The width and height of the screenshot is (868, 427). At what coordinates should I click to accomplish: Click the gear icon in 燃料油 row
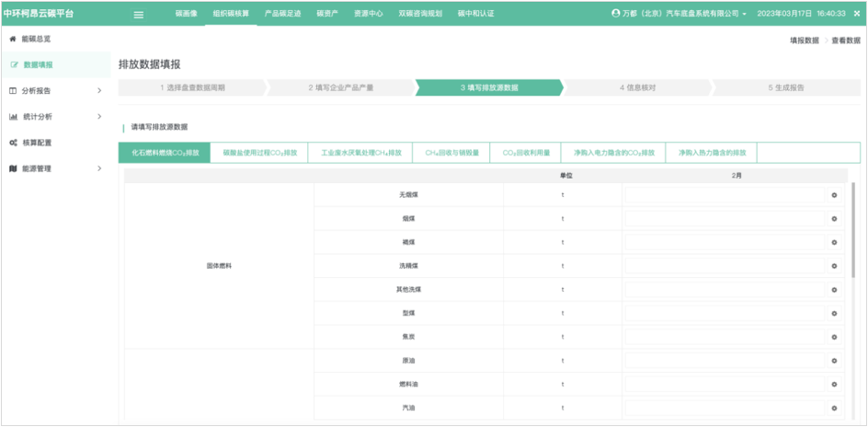tap(834, 385)
